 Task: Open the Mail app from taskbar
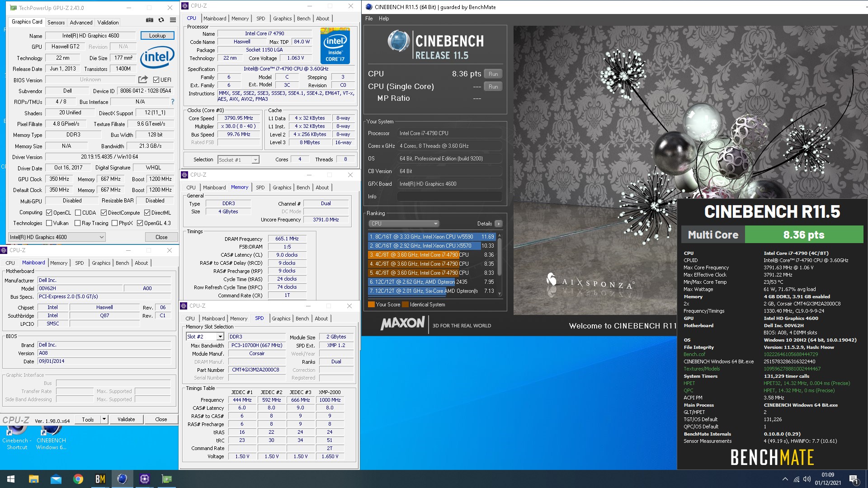point(56,479)
